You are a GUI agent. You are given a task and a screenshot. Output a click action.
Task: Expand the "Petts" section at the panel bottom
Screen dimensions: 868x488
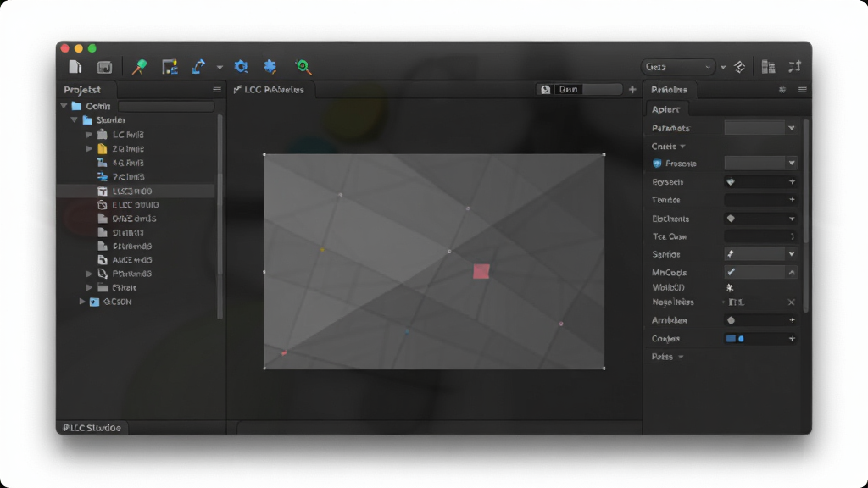(667, 357)
